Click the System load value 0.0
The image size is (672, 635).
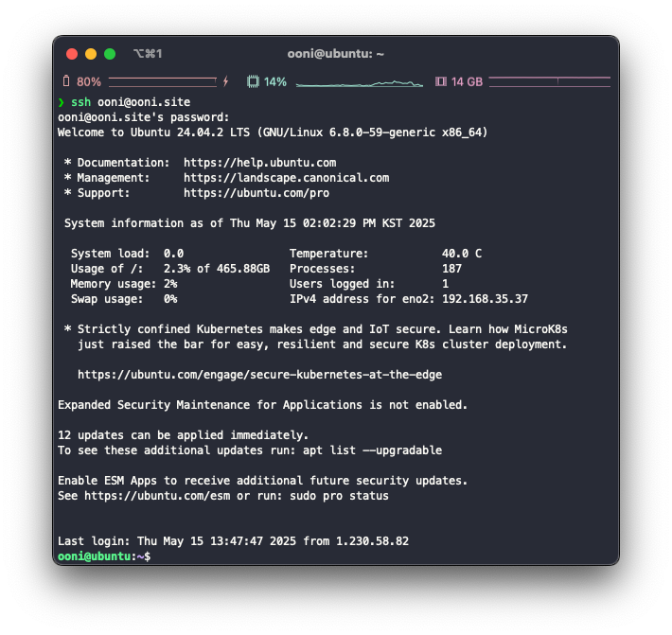(173, 254)
